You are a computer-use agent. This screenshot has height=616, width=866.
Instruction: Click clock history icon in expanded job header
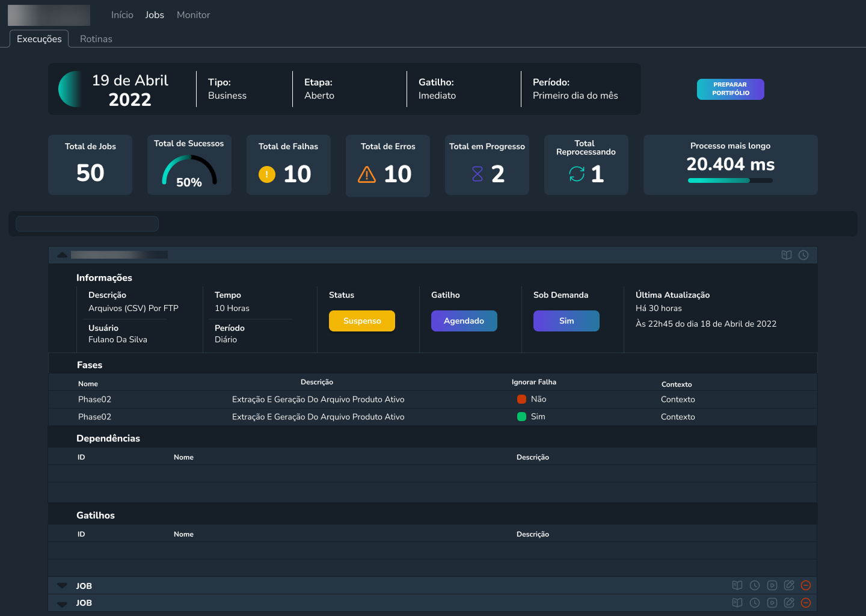(x=803, y=255)
